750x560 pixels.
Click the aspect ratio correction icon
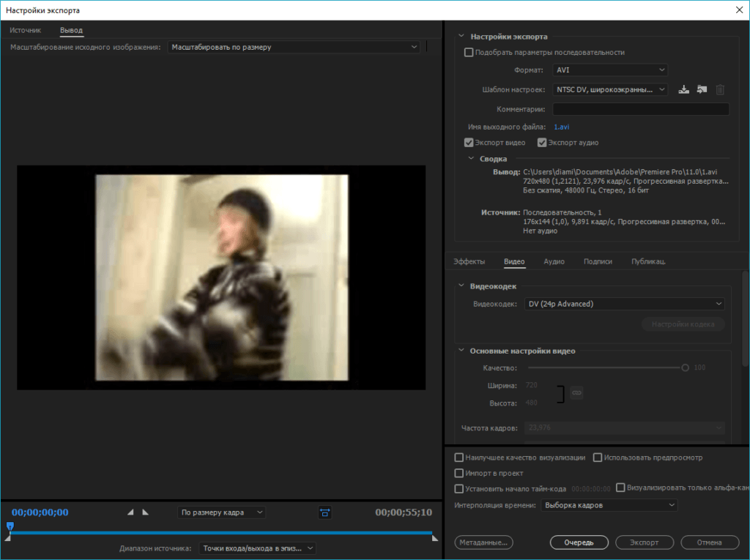click(325, 512)
